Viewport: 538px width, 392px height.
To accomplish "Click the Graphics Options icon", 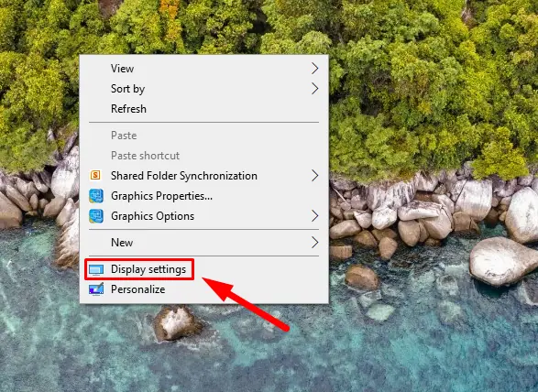I will coord(96,216).
